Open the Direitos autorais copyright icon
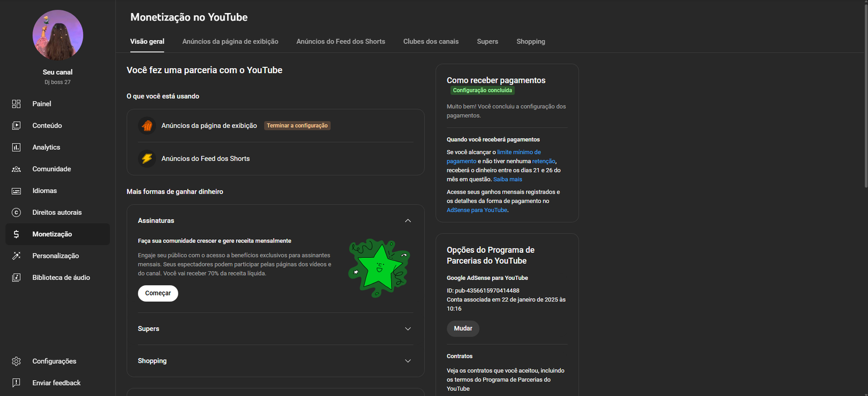868x396 pixels. 16,213
